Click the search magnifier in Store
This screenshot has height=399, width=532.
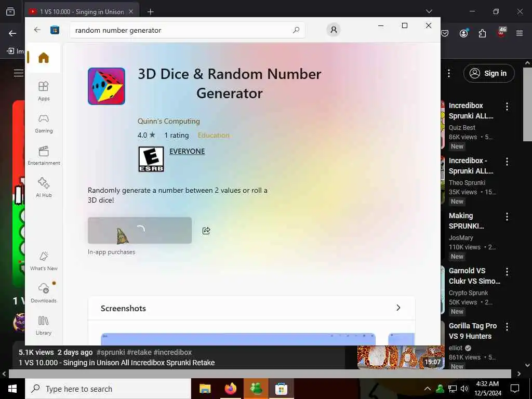[x=296, y=30]
